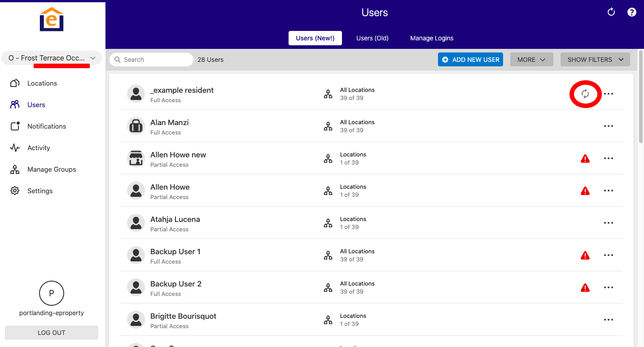Click Full Access under Backup User 1
644x347 pixels.
166,261
